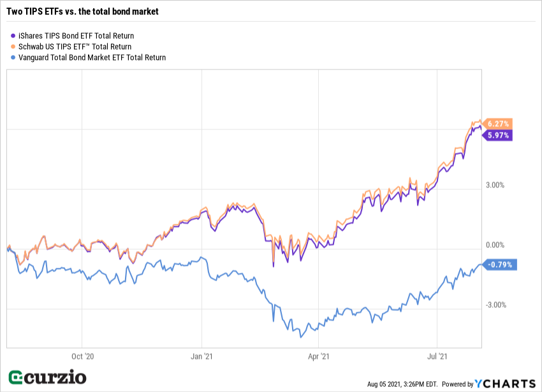Click the 3.00% y-axis label

click(495, 185)
